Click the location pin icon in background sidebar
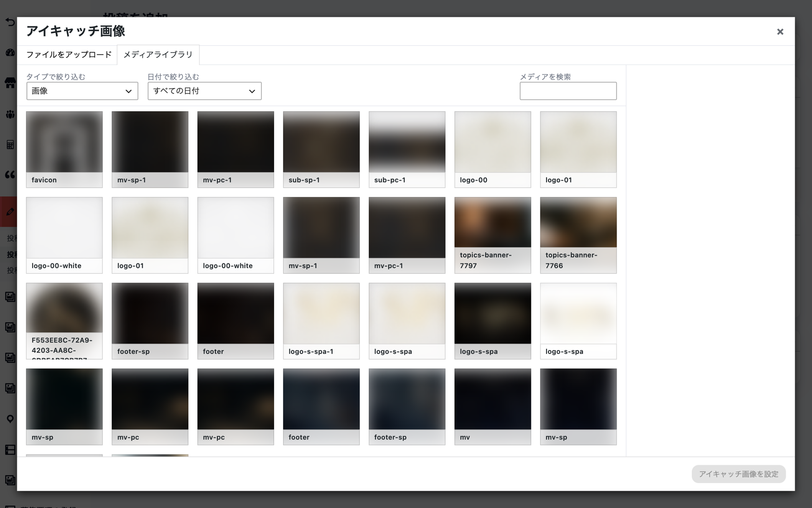 [10, 419]
